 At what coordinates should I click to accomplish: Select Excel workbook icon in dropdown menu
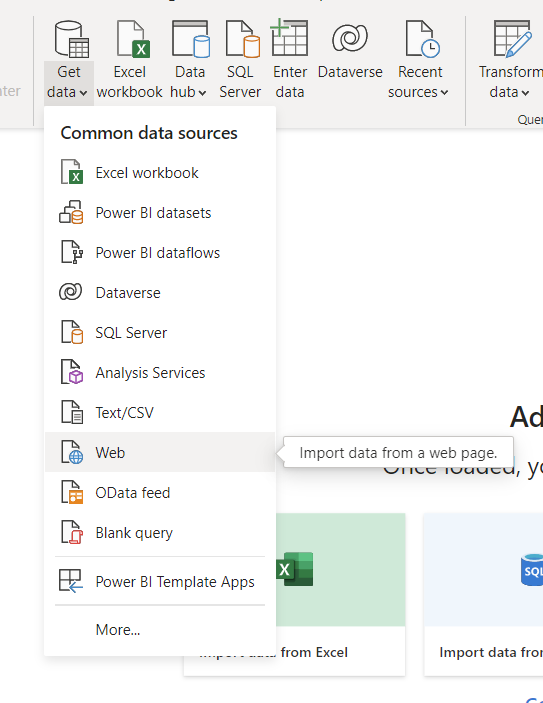[x=72, y=172]
